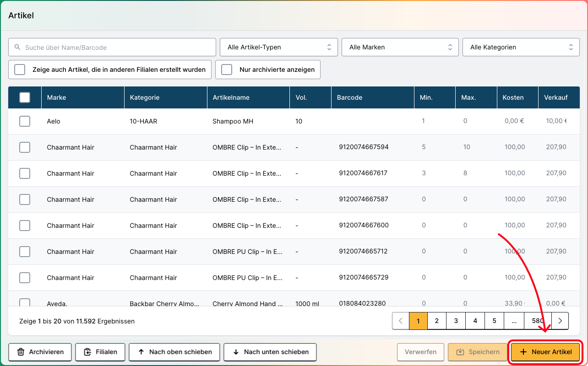Click the Aveda. brand cell
Screen dimensions: 588x366
pyautogui.click(x=57, y=303)
